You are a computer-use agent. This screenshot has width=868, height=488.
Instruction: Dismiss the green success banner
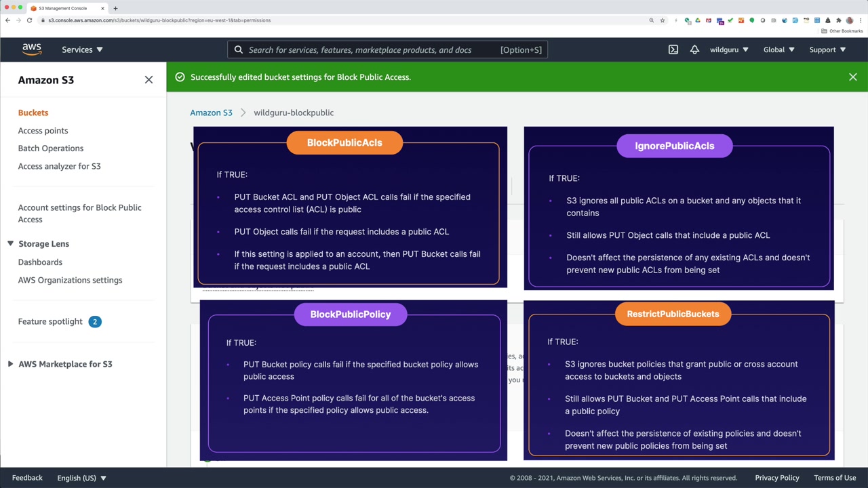853,77
